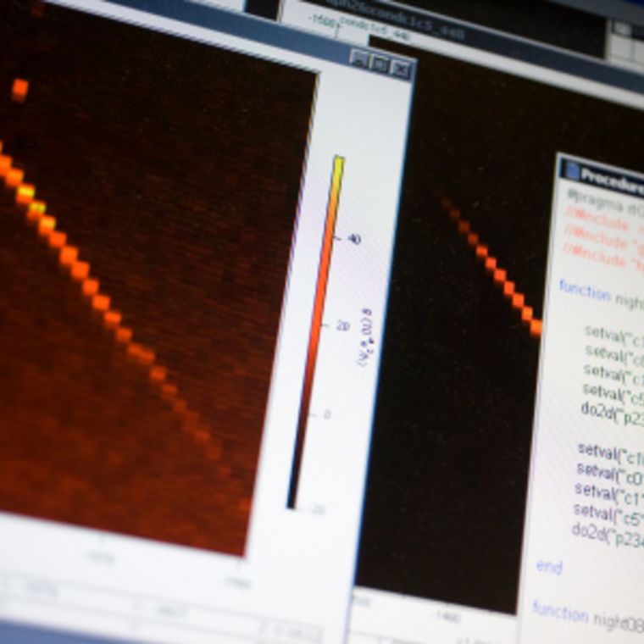Close the front heat map graph window

click(400, 69)
